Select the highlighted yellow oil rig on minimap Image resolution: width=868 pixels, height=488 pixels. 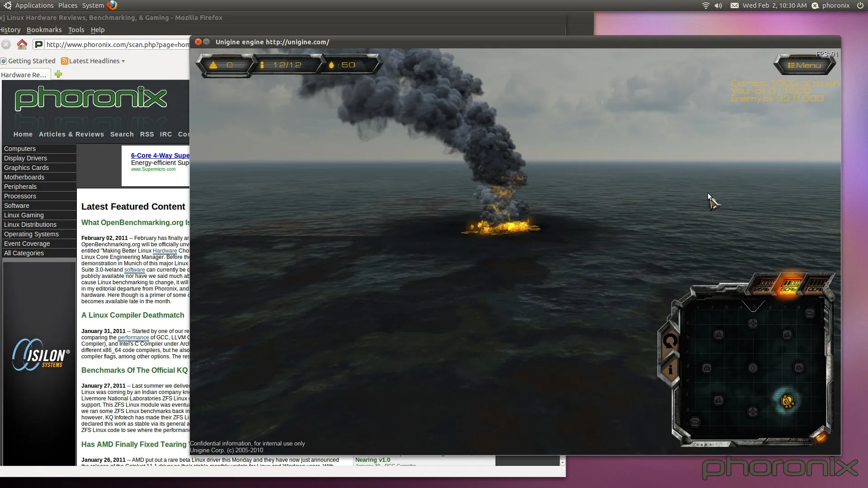(x=787, y=401)
